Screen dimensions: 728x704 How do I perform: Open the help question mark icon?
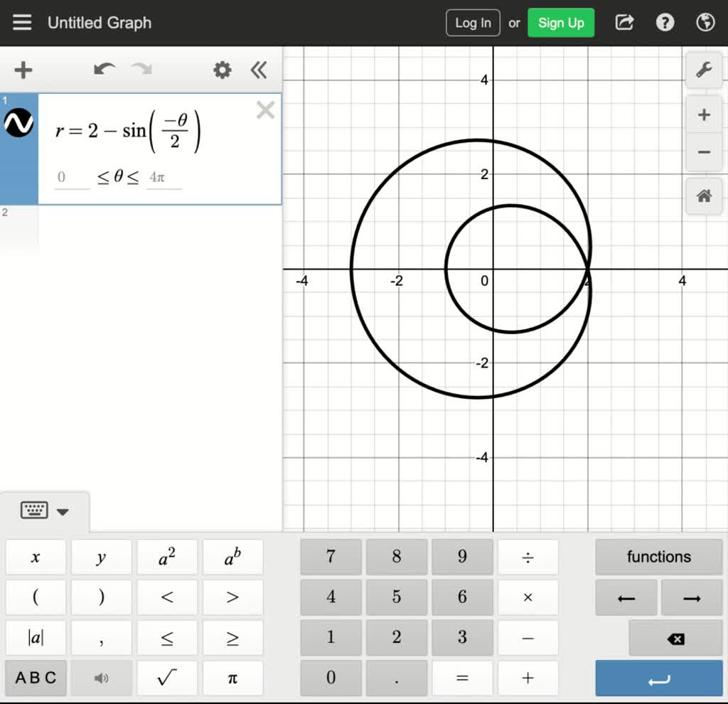coord(665,23)
